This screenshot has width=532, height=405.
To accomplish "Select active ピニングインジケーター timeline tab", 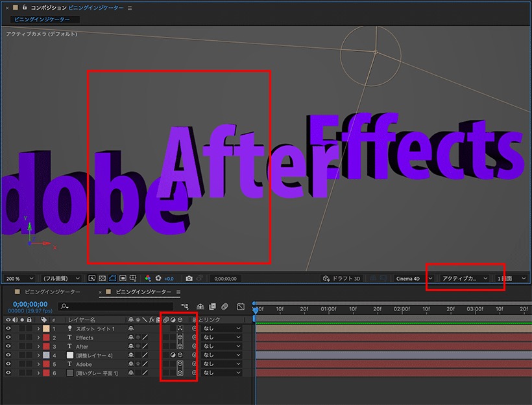I will coord(143,292).
